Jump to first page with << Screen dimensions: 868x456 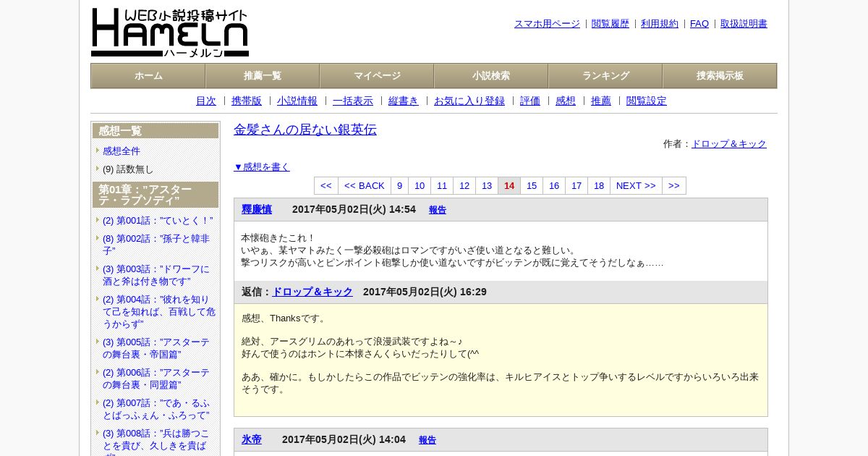coord(326,186)
